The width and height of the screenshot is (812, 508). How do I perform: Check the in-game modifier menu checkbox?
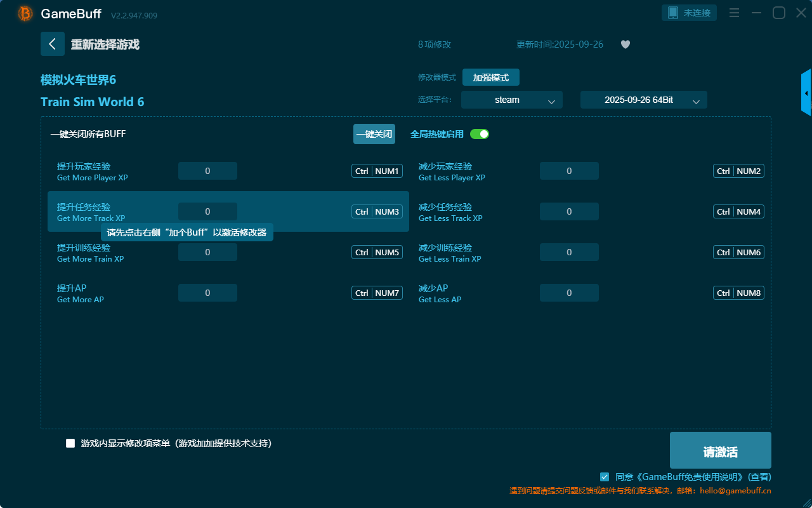coord(70,443)
